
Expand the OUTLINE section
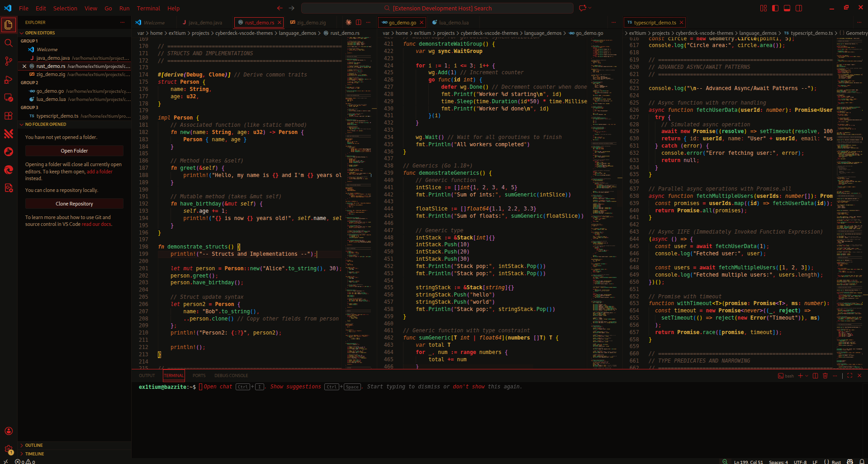click(x=34, y=445)
